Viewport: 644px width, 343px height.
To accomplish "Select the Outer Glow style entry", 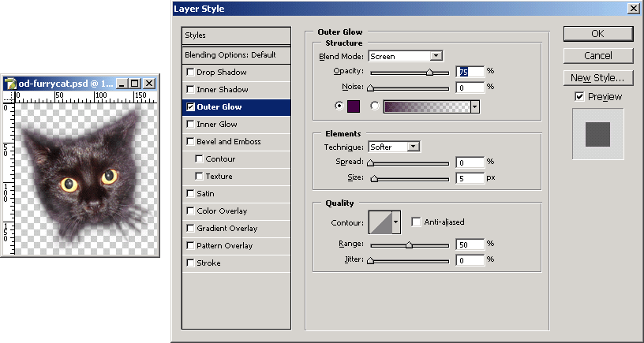I will click(236, 106).
